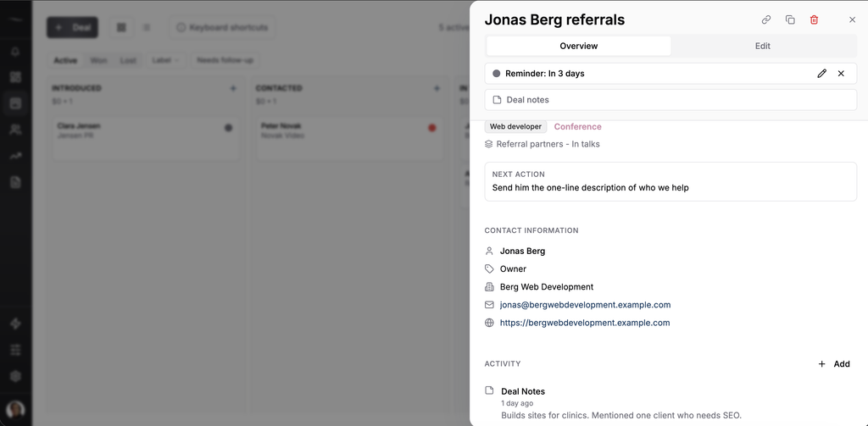Click the person icon beside Jonas Berg

[x=489, y=251]
